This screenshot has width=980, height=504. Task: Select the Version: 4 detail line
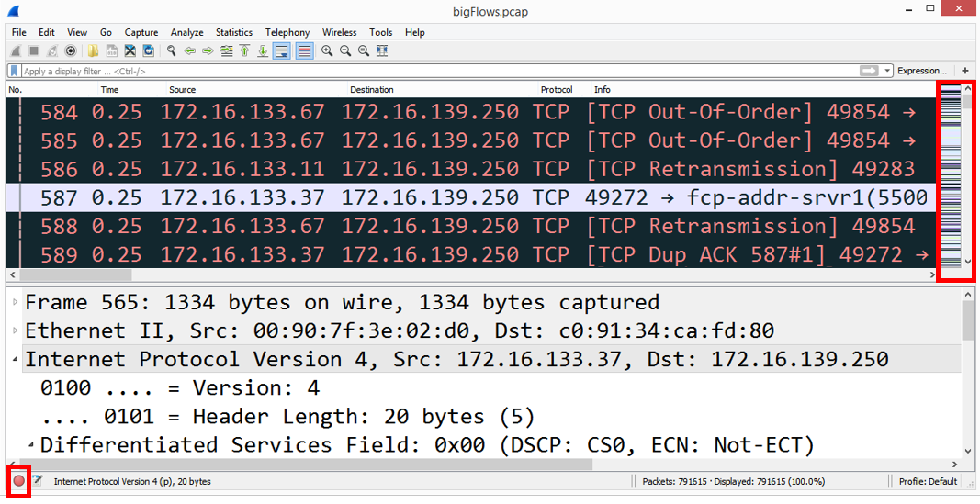coord(180,388)
